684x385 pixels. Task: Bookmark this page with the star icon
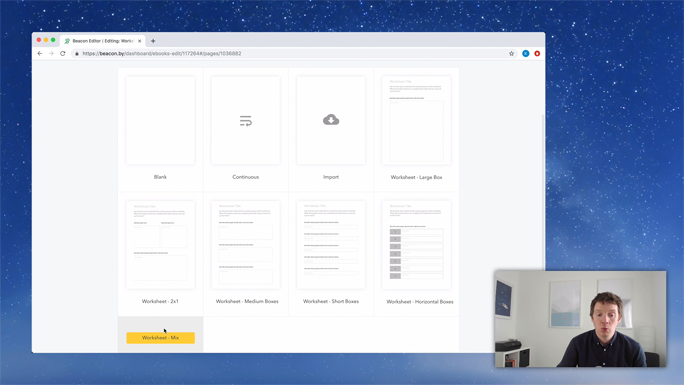click(x=511, y=54)
